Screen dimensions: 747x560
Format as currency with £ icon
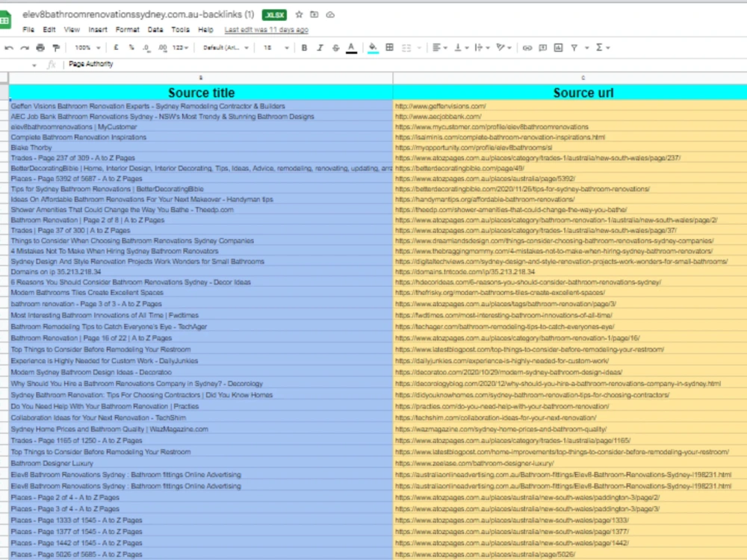coord(116,48)
